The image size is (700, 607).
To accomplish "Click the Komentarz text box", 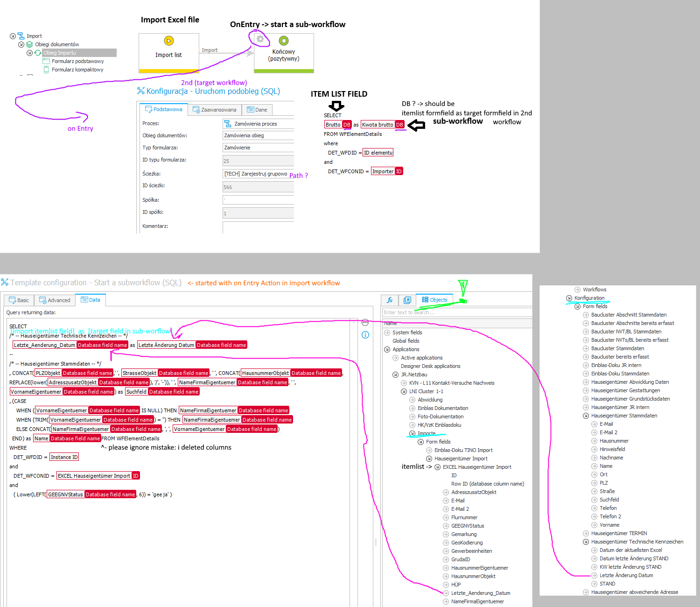I will pyautogui.click(x=258, y=227).
